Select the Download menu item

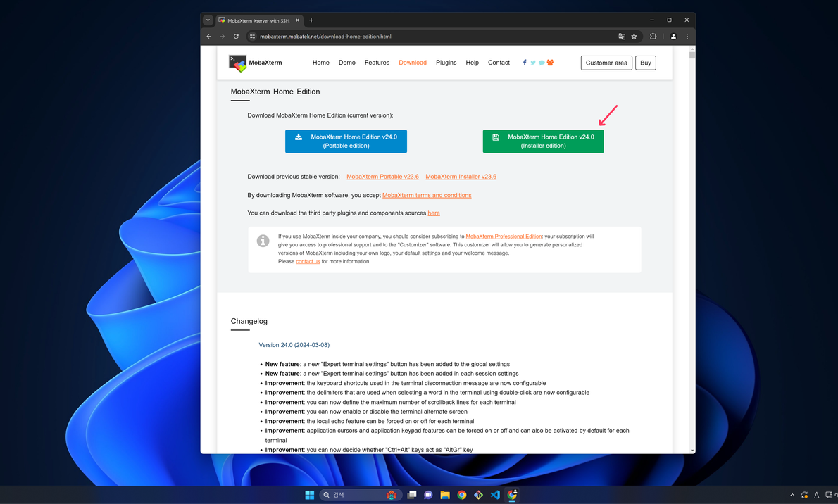413,63
